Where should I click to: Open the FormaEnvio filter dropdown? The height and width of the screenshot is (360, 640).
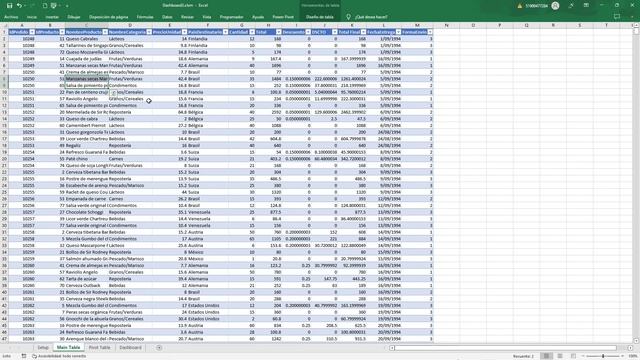tap(430, 32)
